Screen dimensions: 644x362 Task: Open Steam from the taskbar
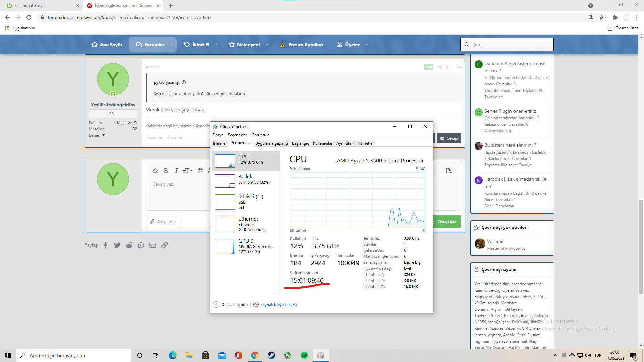coord(271,355)
